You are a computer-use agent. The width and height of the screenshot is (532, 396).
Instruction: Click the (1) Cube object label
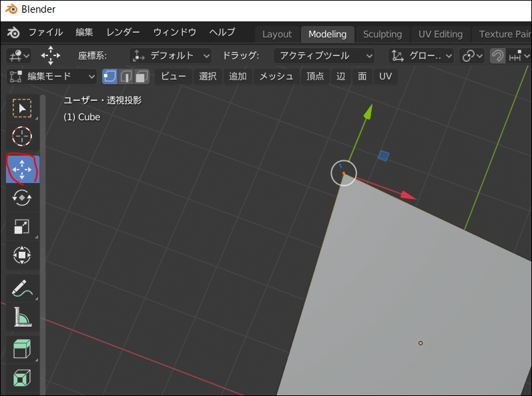click(x=81, y=117)
